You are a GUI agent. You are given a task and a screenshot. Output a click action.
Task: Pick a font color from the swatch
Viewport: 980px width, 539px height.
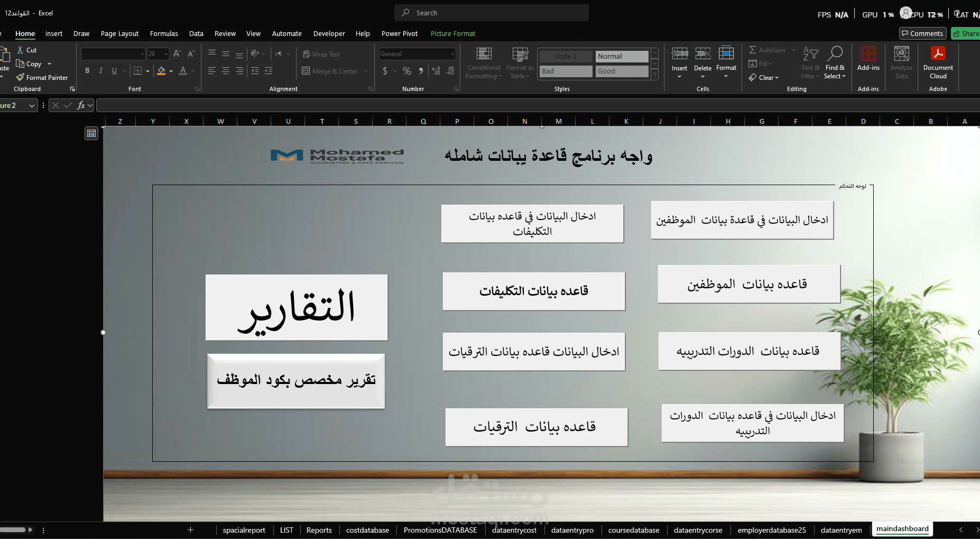pyautogui.click(x=182, y=70)
